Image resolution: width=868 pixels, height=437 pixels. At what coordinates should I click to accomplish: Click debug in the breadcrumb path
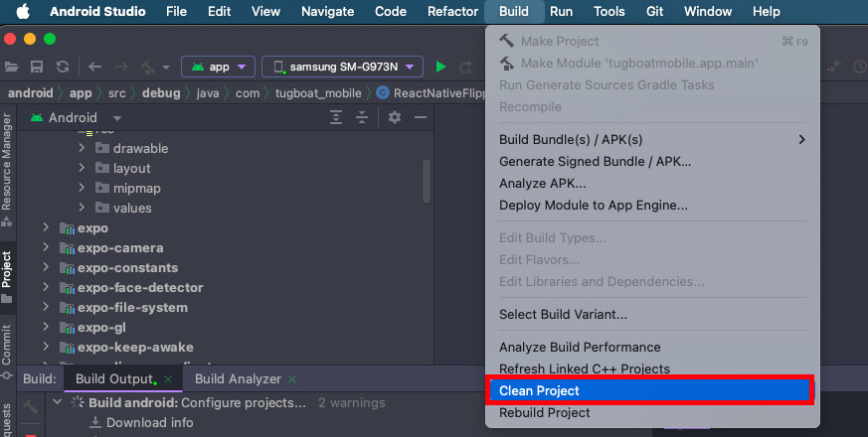tap(161, 93)
